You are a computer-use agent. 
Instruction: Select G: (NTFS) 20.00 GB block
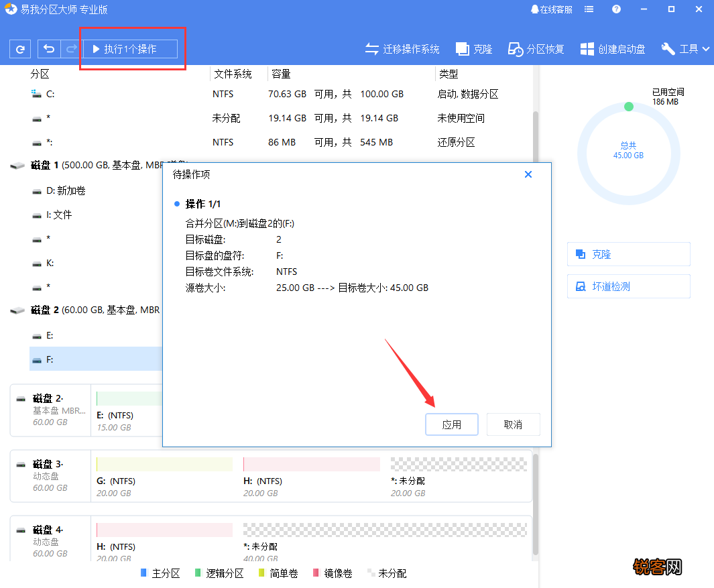pyautogui.click(x=164, y=477)
